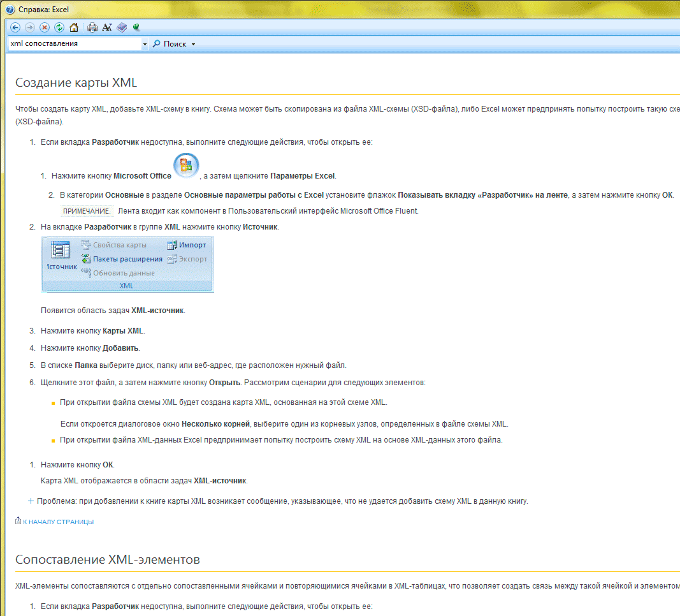Click the 'ПРИМЕЧАНИЕ.' note label
This screenshot has width=680, height=616.
click(x=87, y=211)
